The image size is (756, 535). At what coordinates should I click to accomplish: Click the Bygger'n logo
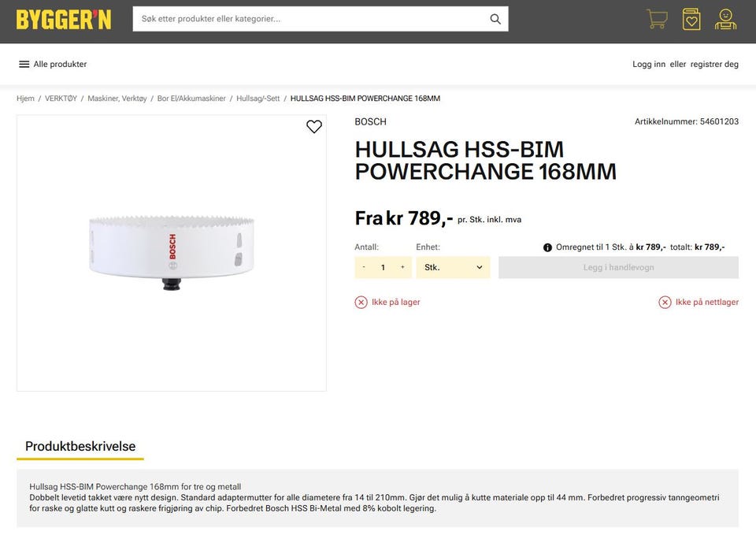(x=64, y=20)
